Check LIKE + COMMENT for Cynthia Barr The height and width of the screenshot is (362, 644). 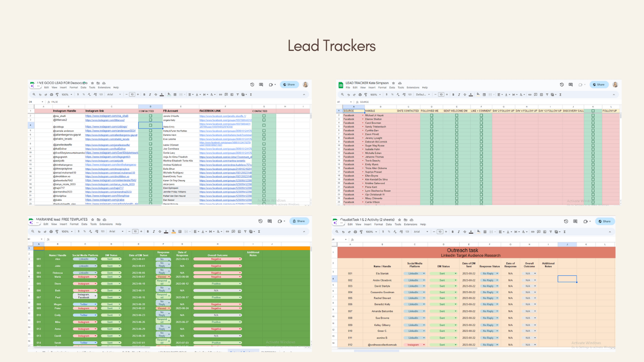(481, 130)
